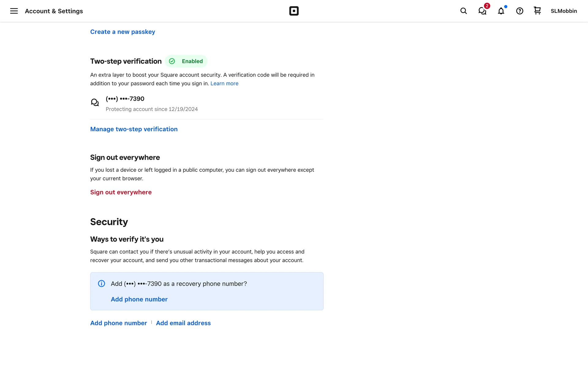588x368 pixels.
Task: Click the red Sign out everywhere link
Action: 121,192
